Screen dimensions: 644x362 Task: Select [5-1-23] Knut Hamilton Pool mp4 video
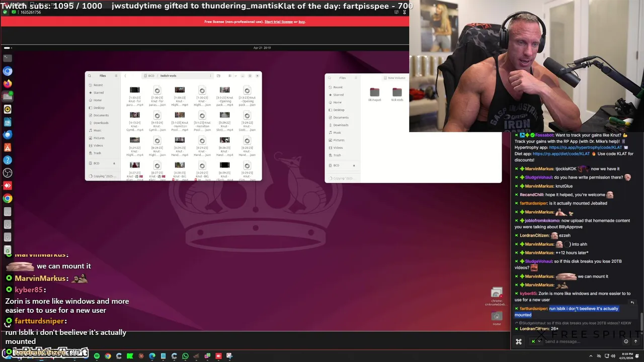point(180,121)
